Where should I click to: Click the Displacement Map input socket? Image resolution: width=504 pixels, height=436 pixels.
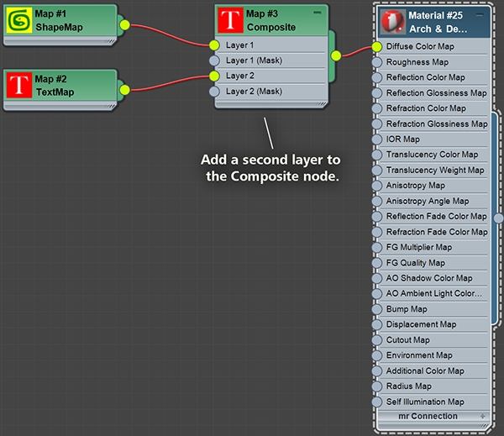[377, 324]
